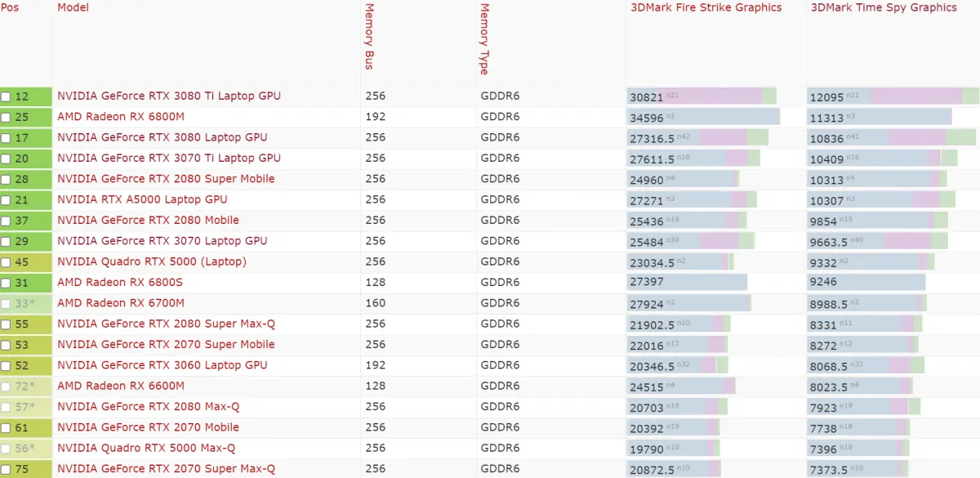Open NVIDIA GeForce RTX 3070 Laptop GPU link
The height and width of the screenshot is (478, 980).
point(163,241)
